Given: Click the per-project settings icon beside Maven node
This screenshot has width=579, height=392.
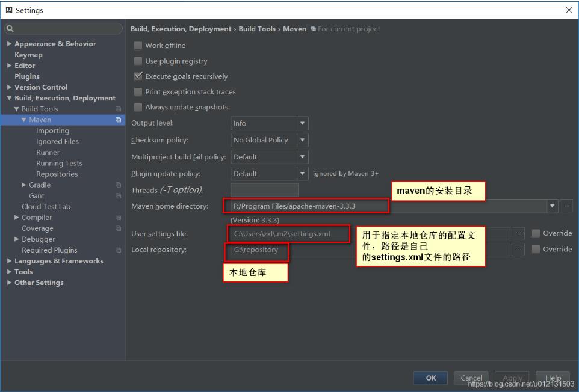Looking at the screenshot, I should (118, 119).
